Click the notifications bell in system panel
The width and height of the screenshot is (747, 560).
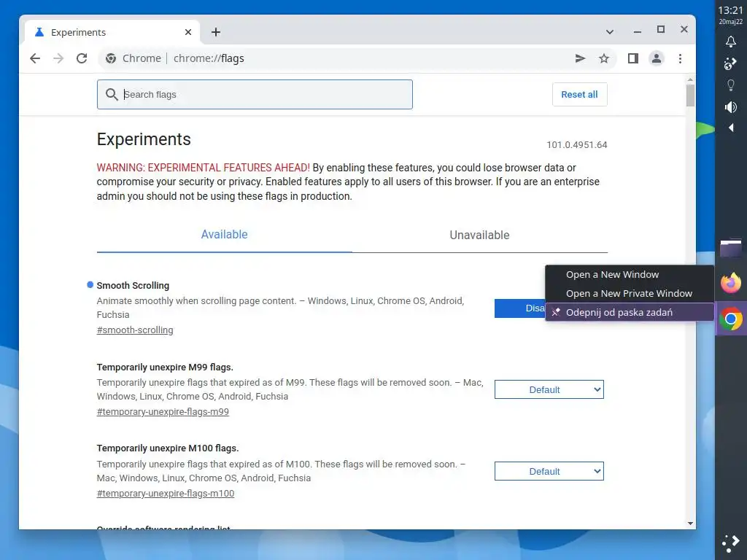730,42
